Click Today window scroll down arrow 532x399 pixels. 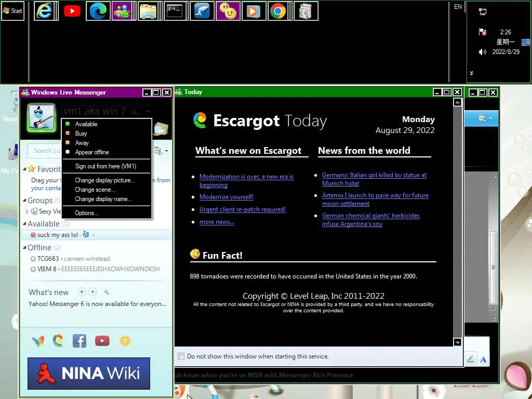(457, 342)
